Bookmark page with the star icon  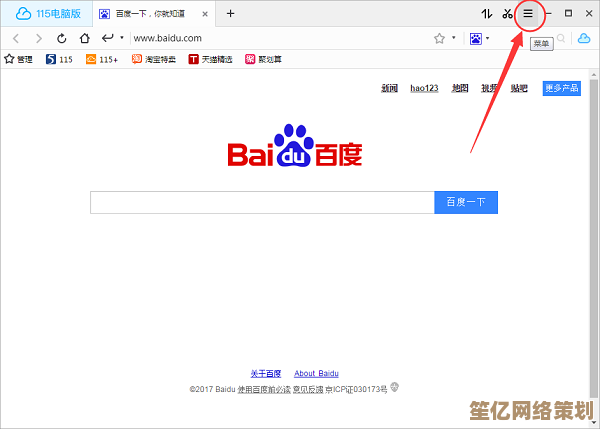[439, 38]
